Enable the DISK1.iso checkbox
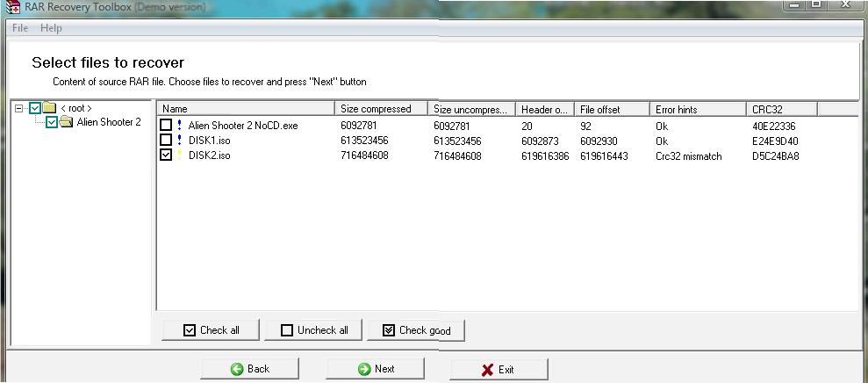 point(166,141)
